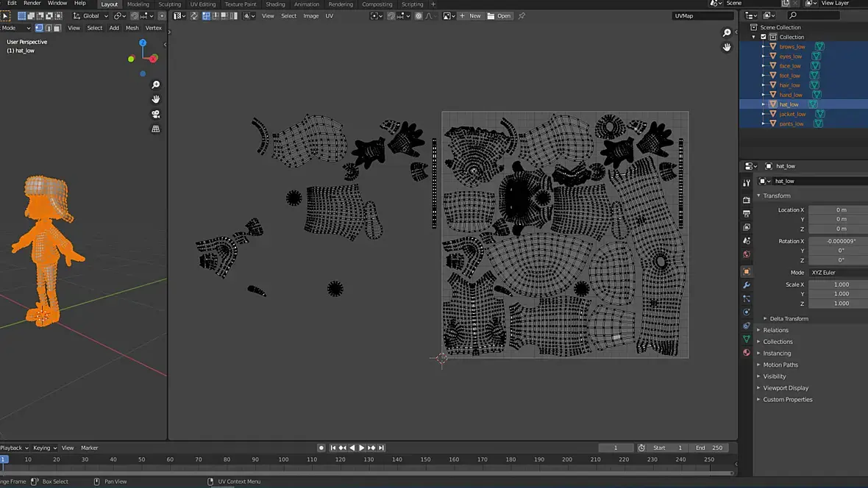Enable face select mode in 3D viewport header

tap(57, 28)
